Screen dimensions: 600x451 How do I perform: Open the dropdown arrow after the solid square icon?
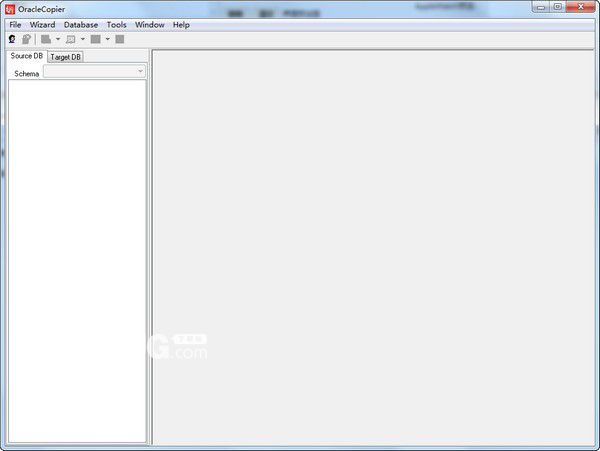(108, 39)
